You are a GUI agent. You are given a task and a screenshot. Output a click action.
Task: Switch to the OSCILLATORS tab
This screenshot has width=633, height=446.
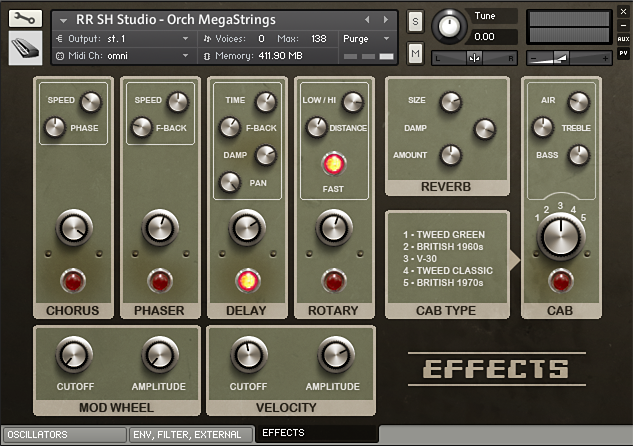(65, 435)
